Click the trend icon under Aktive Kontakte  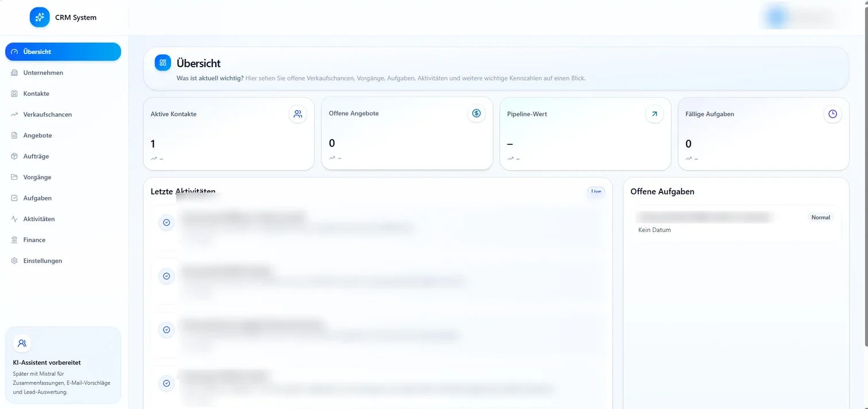tap(154, 159)
